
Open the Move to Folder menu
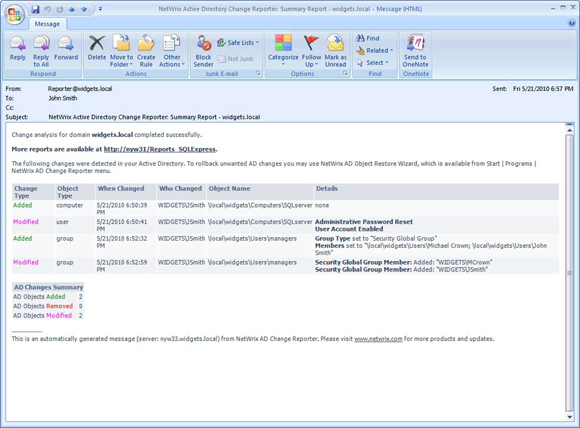[x=121, y=51]
